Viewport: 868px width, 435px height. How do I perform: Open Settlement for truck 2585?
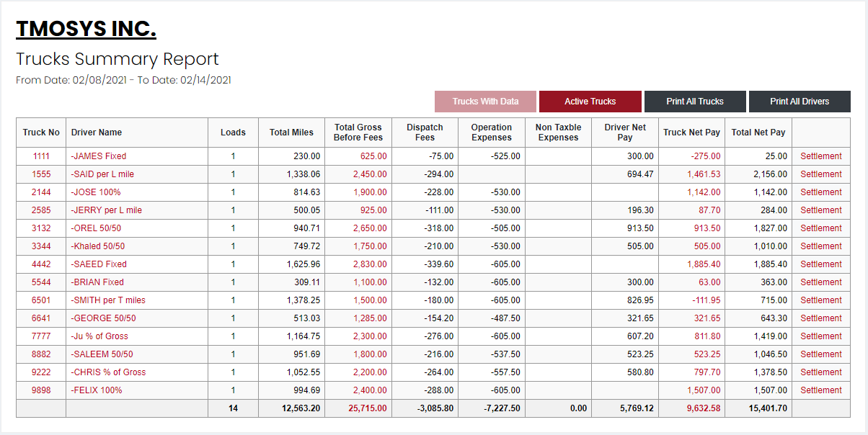[x=820, y=210]
